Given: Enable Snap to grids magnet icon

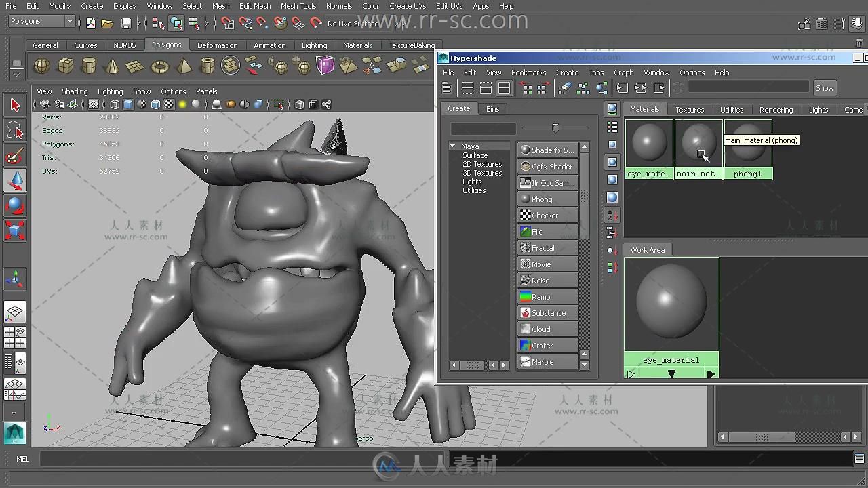Looking at the screenshot, I should coord(228,23).
